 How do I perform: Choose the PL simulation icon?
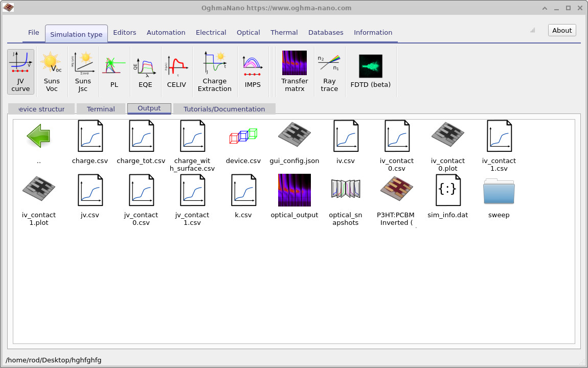(114, 72)
